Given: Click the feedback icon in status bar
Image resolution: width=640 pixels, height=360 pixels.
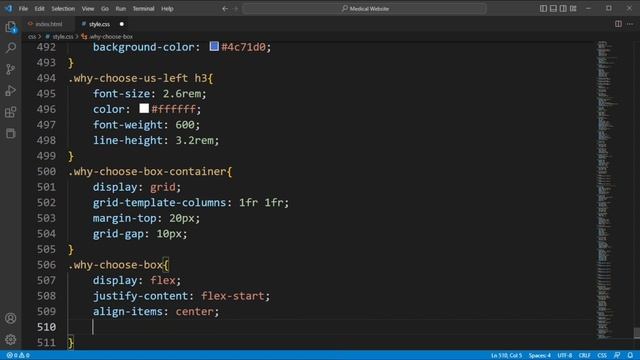Looking at the screenshot, I should [x=617, y=356].
